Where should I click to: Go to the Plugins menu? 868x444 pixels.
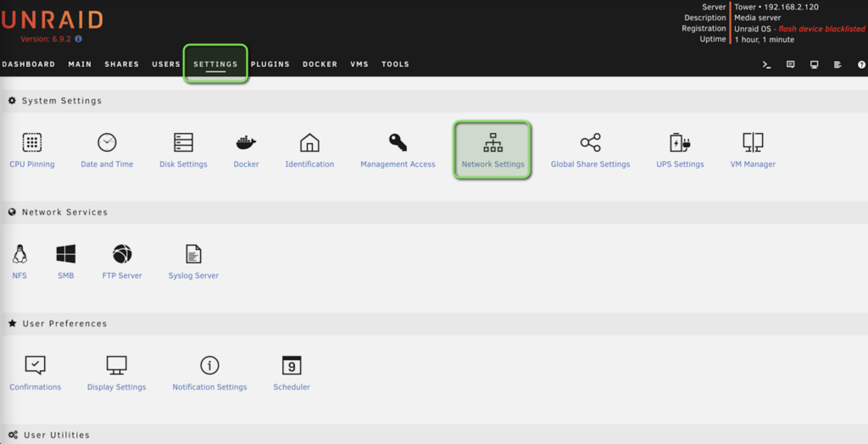click(270, 64)
